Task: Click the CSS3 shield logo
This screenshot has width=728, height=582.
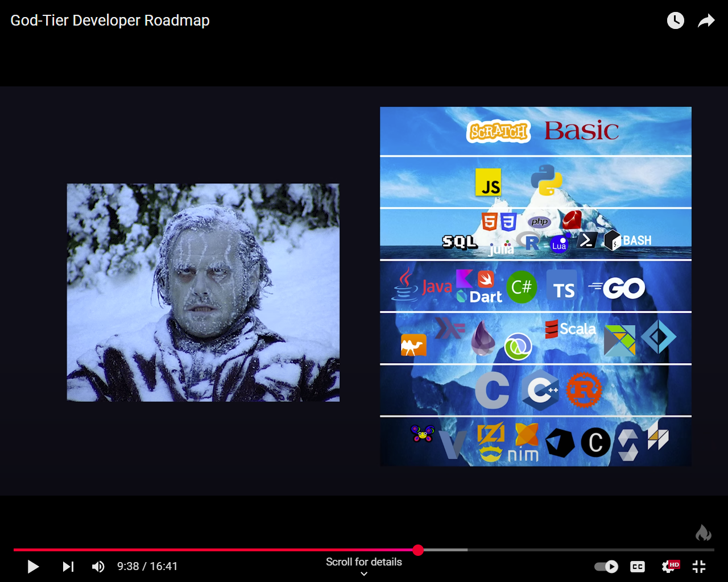Action: tap(508, 222)
